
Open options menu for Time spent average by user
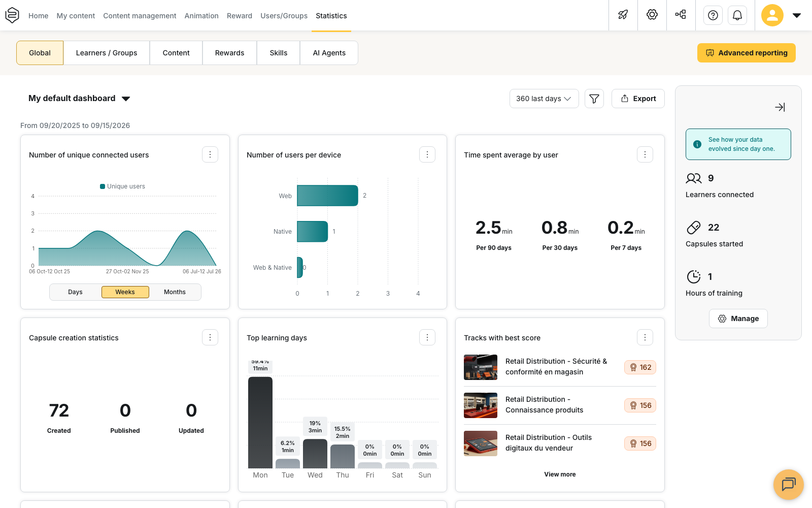pos(645,154)
